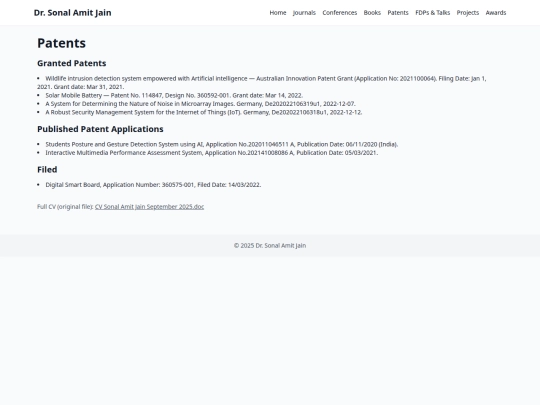This screenshot has width=540, height=405.
Task: Open the Home navigation link
Action: tap(278, 13)
